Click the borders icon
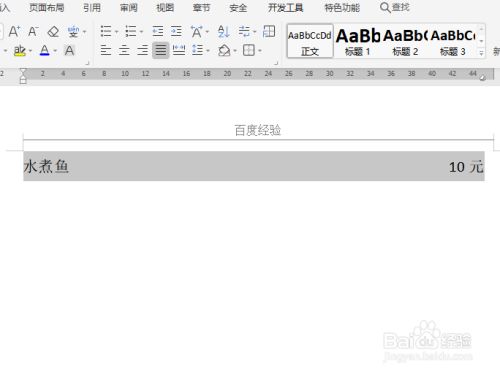 249,50
